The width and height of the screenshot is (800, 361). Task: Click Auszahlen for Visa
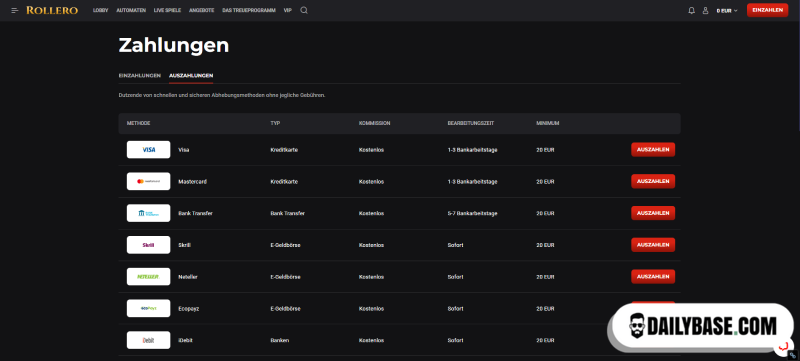point(653,150)
